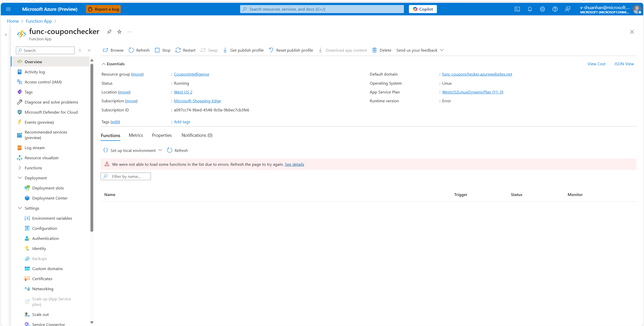Viewport: 644px width, 326px height.
Task: Open func-couponchecker.azurewebsites.net domain link
Action: (x=477, y=74)
